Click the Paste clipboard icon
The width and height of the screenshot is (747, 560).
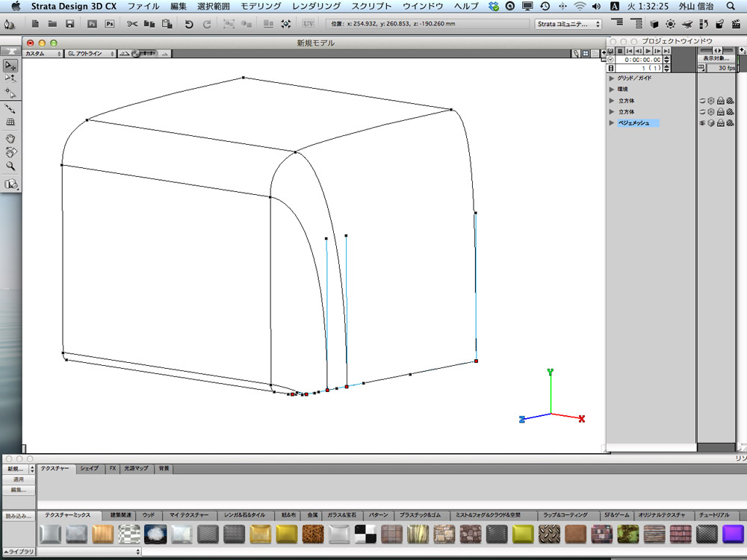click(167, 23)
